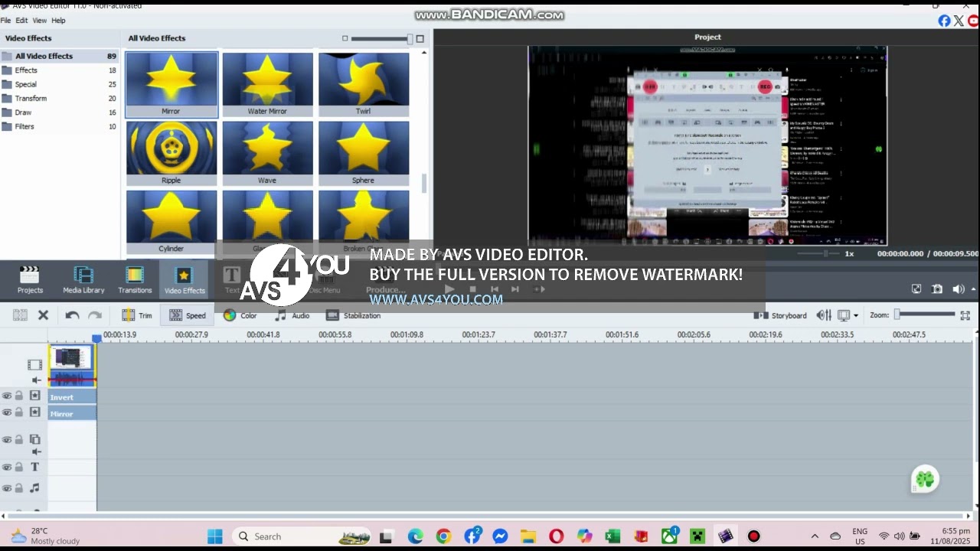Mute main video track audio
The image size is (980, 551).
point(35,380)
